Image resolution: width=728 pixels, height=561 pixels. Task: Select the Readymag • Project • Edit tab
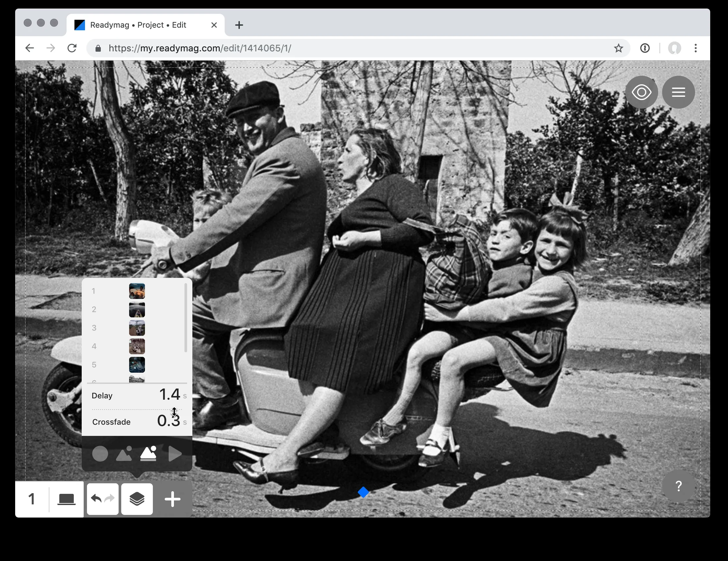146,25
